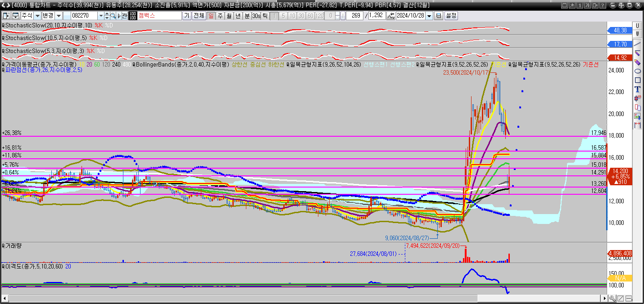This screenshot has width=644, height=304.
Task: Toggle the 전체 view button
Action: click(199, 16)
